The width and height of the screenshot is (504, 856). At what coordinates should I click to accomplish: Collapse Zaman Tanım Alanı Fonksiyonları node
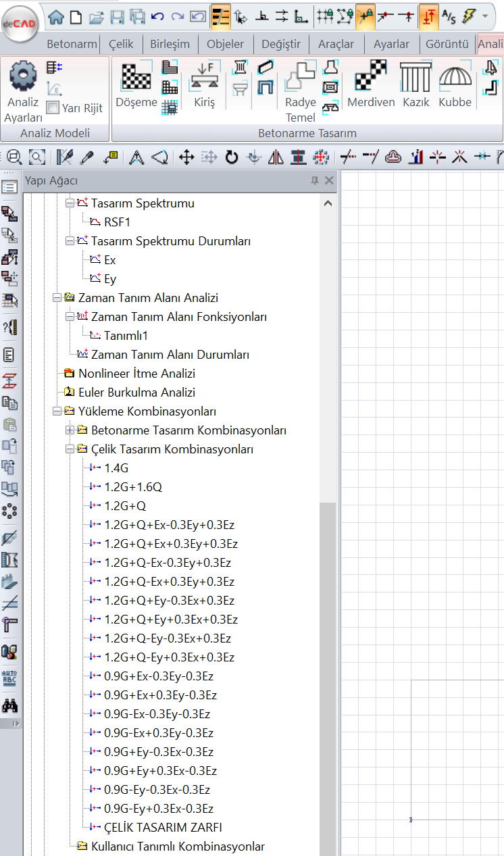click(x=69, y=316)
